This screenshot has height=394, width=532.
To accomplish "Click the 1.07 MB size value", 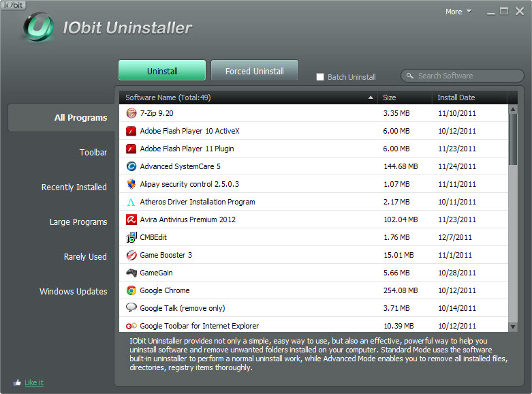I will pos(396,184).
